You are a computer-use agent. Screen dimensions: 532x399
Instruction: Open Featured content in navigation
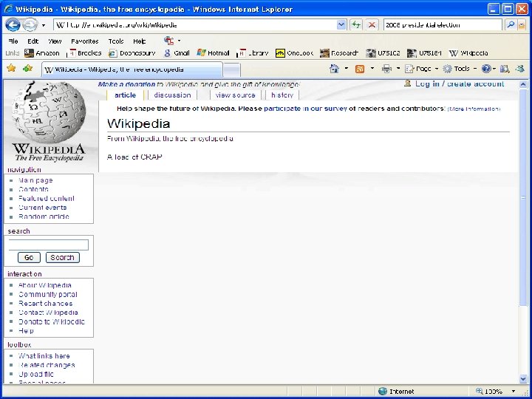(47, 199)
